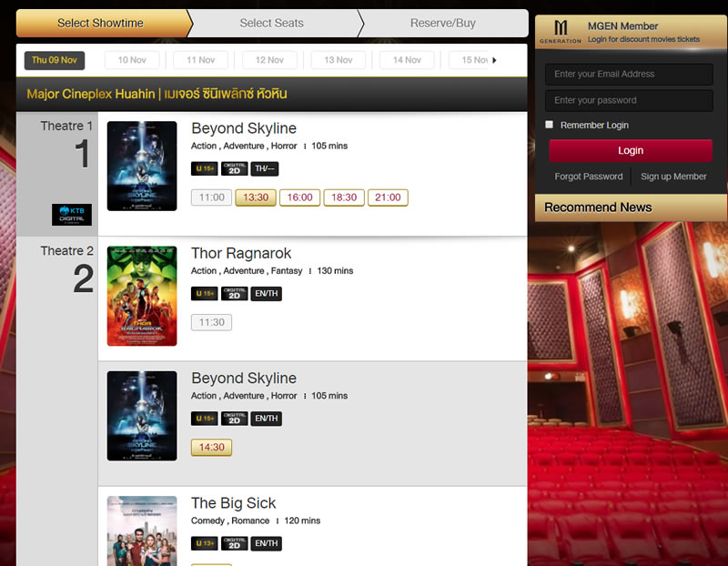Open the Reserve/Buy step

tap(443, 24)
